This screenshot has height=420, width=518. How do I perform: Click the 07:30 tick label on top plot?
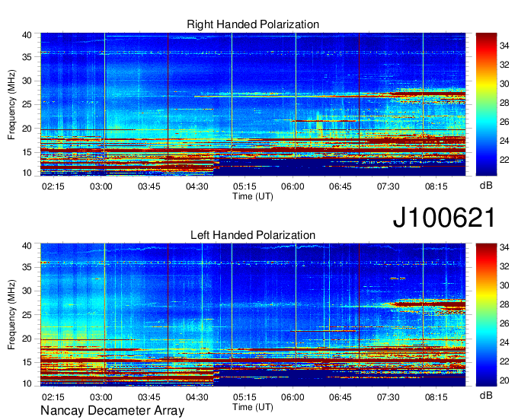coord(388,186)
